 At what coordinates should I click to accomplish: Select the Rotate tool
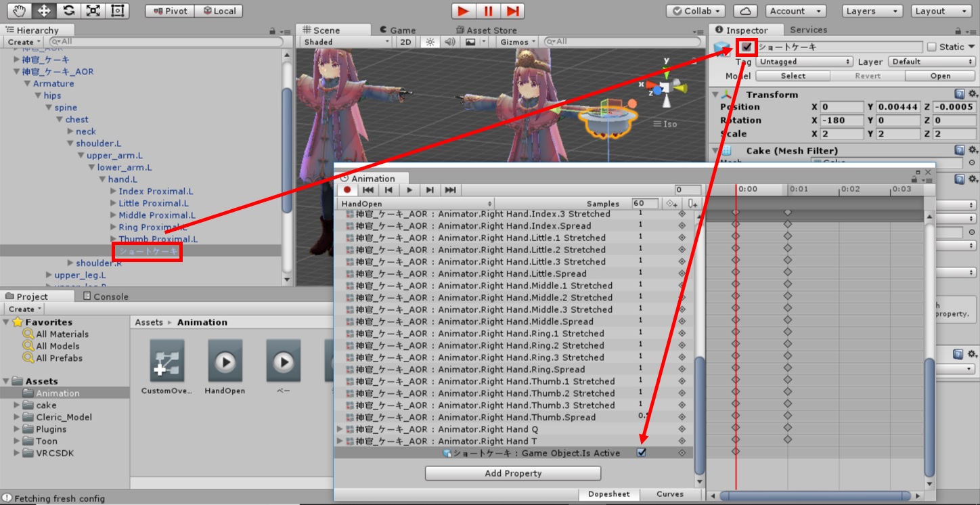68,11
